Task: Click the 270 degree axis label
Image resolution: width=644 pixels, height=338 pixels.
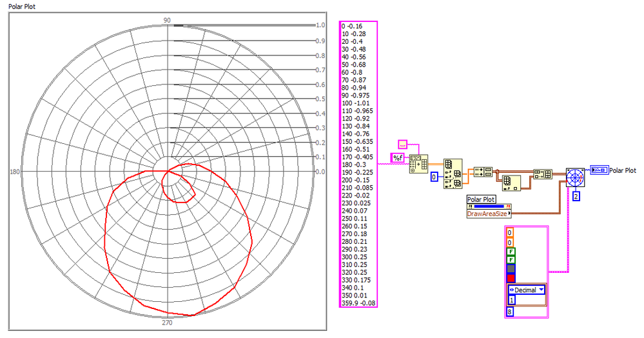Action: point(167,323)
